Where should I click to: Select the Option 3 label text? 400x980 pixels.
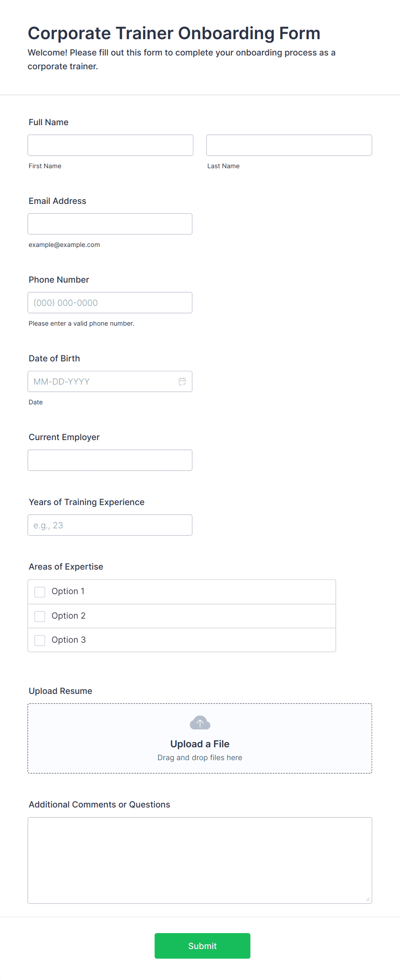click(69, 640)
